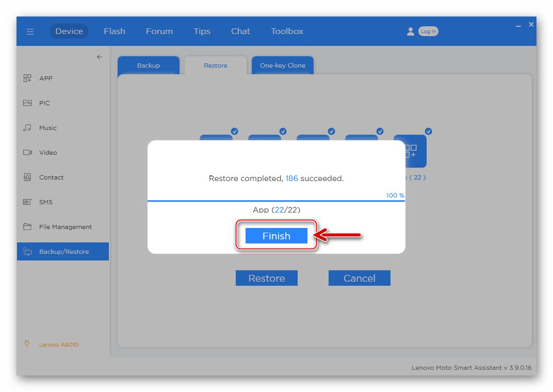
Task: Select Backup/Restore in sidebar
Action: point(63,251)
